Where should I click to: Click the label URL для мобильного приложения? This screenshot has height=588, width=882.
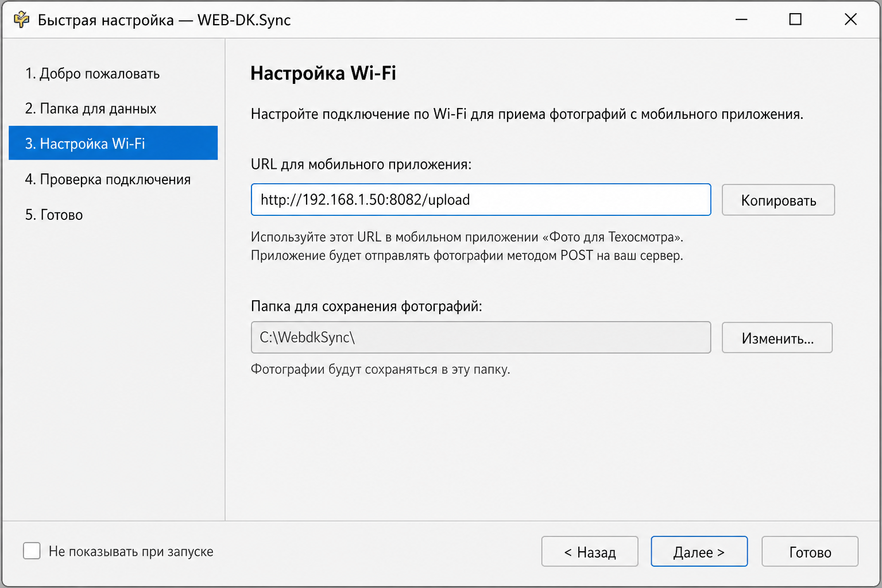pos(361,165)
